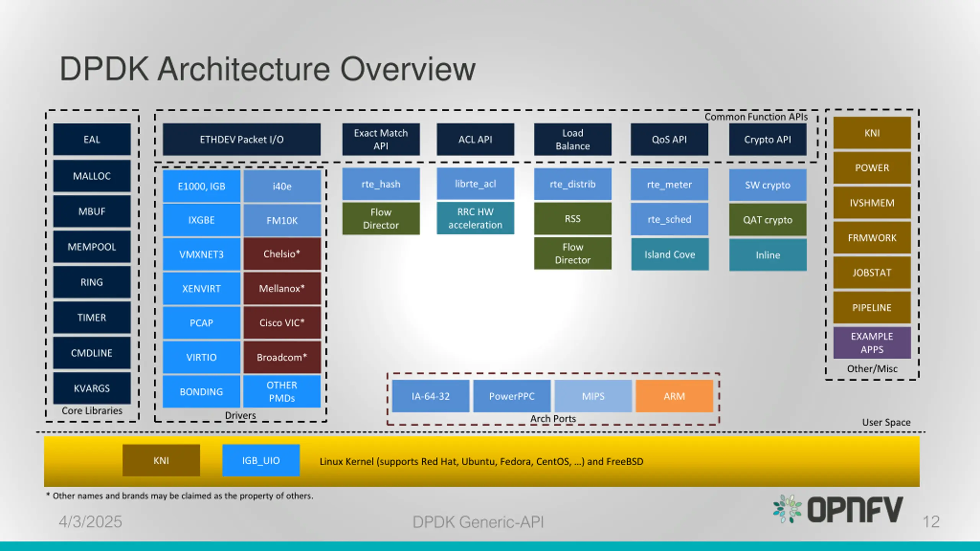Viewport: 980px width, 551px height.
Task: Click the E1000, IGB driver block
Action: (x=201, y=186)
